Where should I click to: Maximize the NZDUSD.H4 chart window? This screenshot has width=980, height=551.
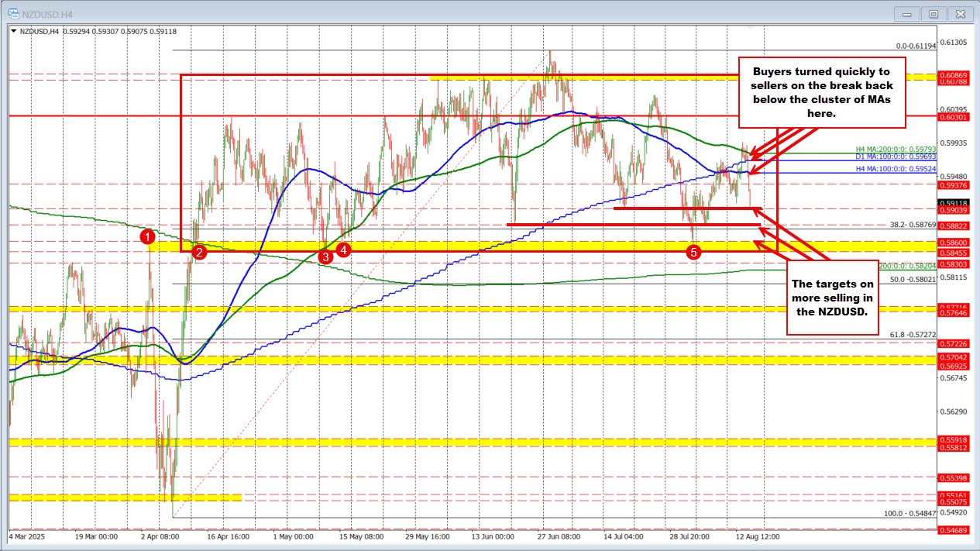click(x=934, y=13)
